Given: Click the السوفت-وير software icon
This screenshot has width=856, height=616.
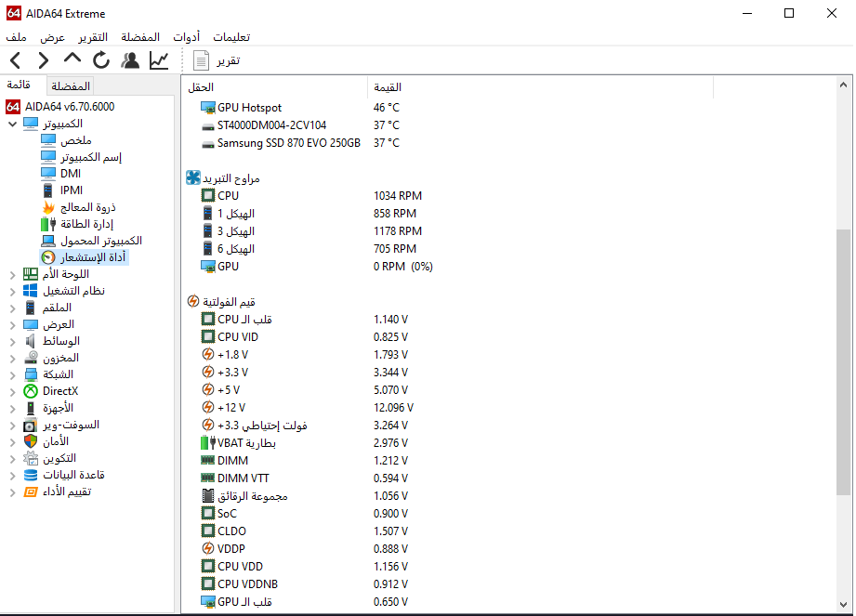Looking at the screenshot, I should click(x=31, y=425).
